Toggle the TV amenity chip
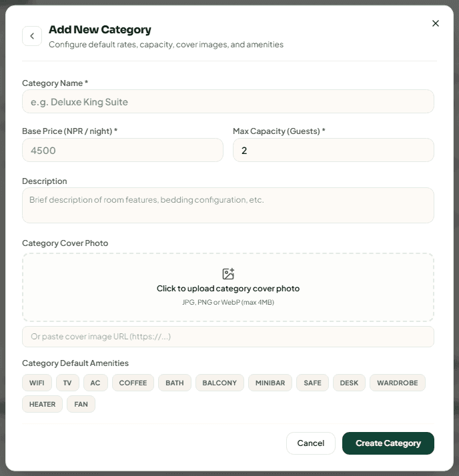Screen dimensions: 459x476 pos(67,383)
